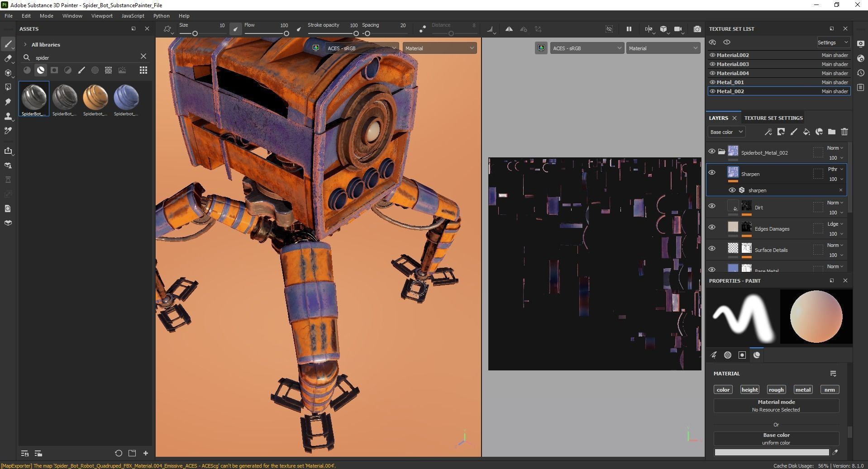Open the Settings dropdown in Texture Set List
This screenshot has height=469, width=868.
(x=833, y=43)
